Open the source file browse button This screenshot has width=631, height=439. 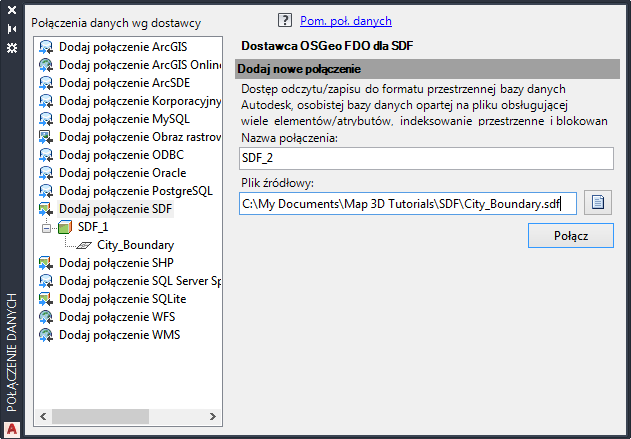point(598,202)
